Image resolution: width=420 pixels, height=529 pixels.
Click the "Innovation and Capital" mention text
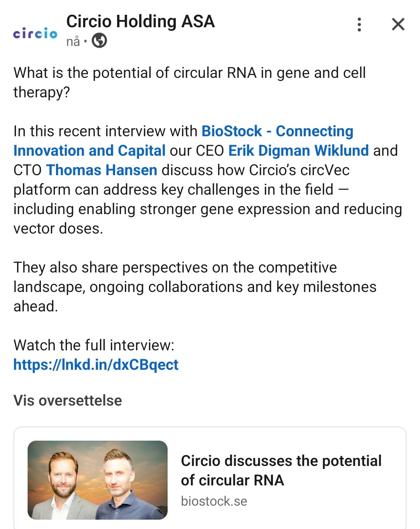pyautogui.click(x=89, y=151)
